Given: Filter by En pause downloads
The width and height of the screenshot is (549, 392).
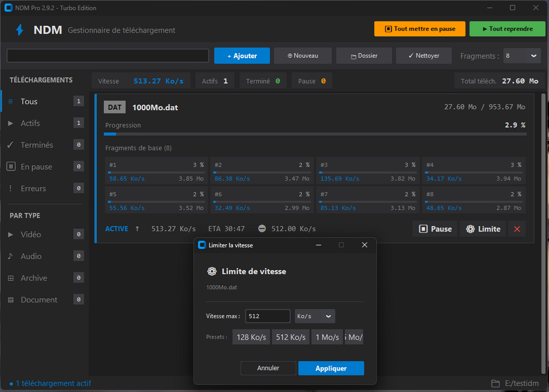Looking at the screenshot, I should 45,166.
